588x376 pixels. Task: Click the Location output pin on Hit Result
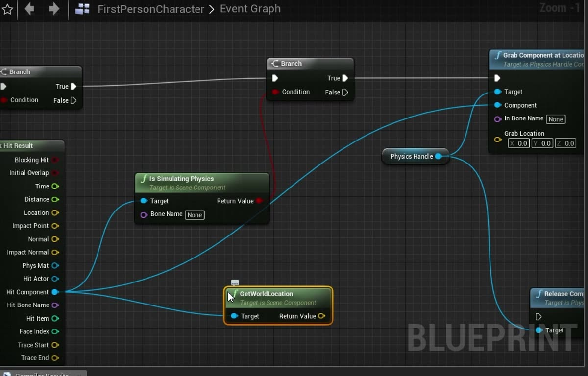coord(55,212)
